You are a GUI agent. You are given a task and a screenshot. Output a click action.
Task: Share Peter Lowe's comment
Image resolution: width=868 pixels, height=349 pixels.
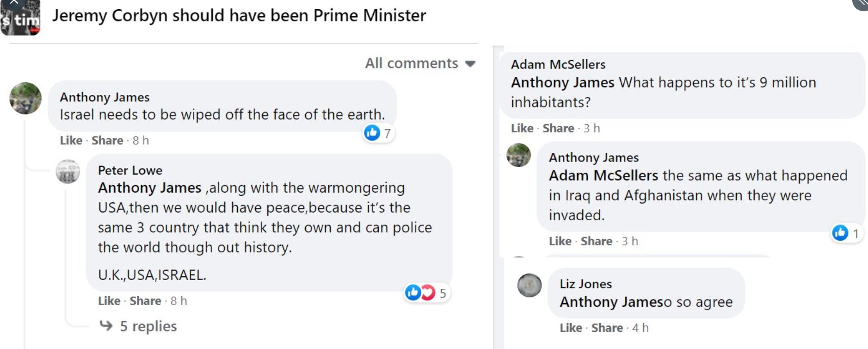click(145, 301)
